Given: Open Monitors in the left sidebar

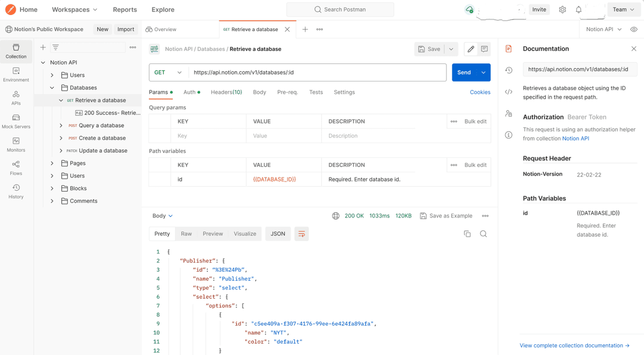Looking at the screenshot, I should [x=16, y=144].
